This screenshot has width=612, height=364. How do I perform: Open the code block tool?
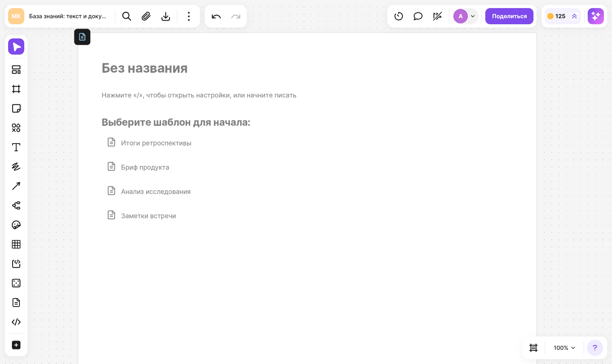(16, 322)
